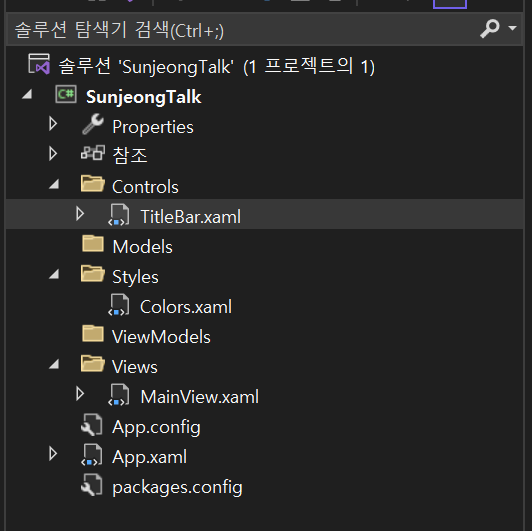This screenshot has height=531, width=532.
Task: Click the references icon beside 참조
Action: point(93,152)
